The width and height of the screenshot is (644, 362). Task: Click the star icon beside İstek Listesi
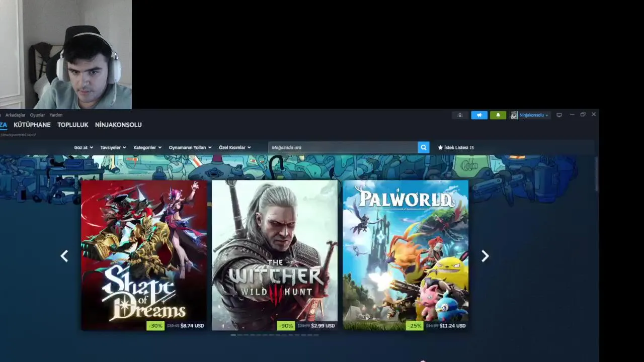440,148
